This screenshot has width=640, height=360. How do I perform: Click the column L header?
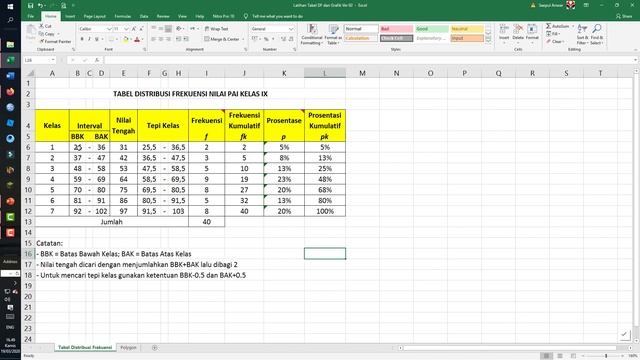325,73
